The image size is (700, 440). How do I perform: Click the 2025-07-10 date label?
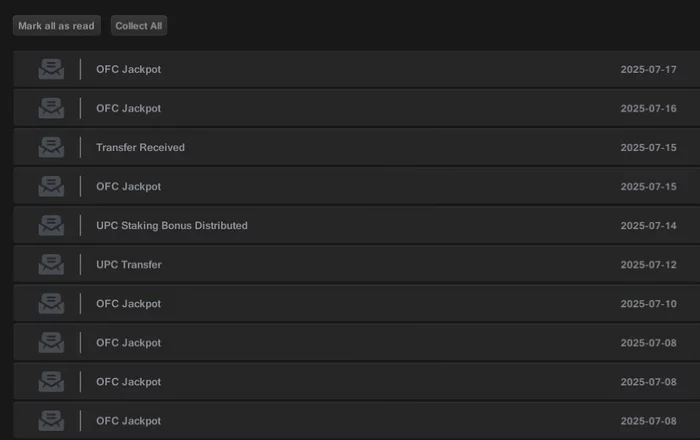(648, 303)
